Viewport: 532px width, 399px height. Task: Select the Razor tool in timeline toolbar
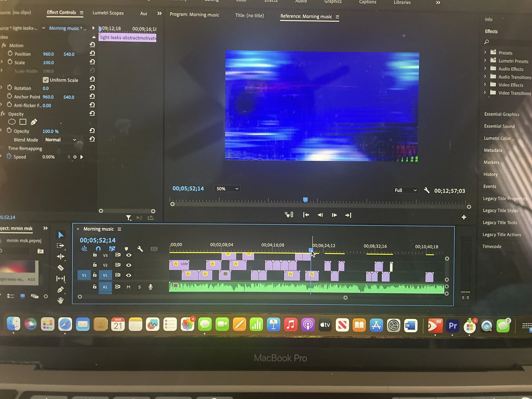[61, 267]
